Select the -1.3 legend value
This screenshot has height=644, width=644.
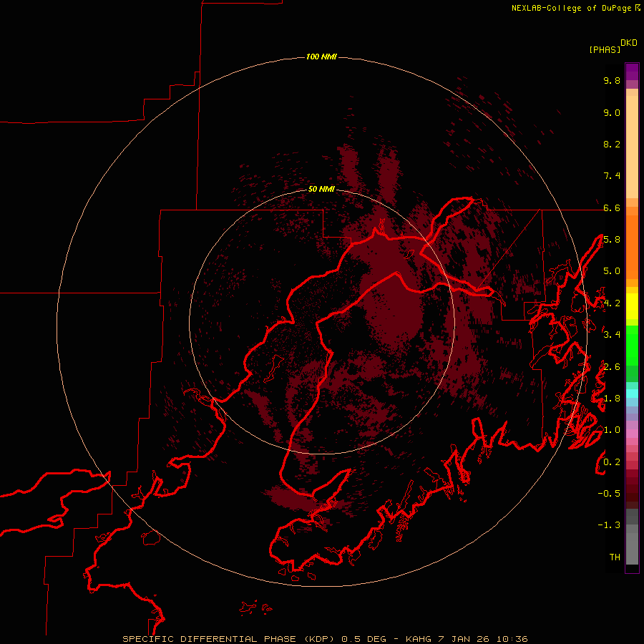pos(609,525)
